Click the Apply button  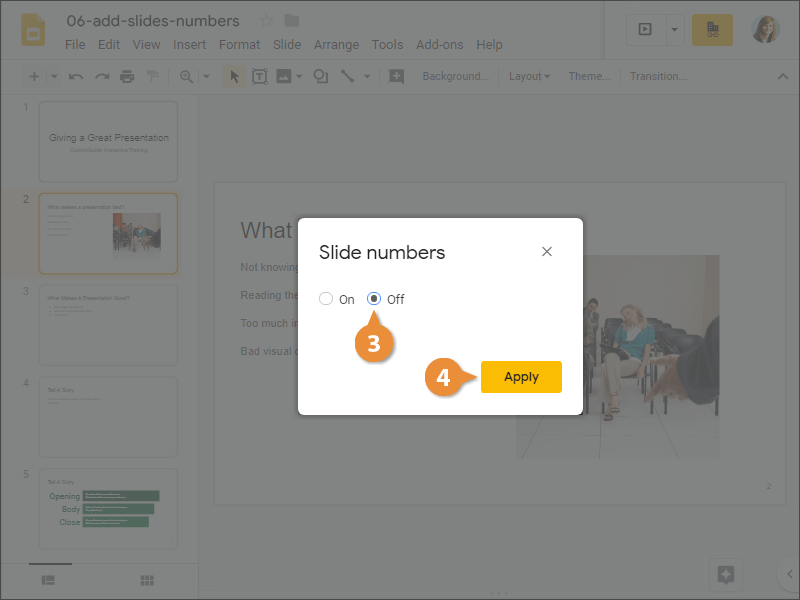521,377
